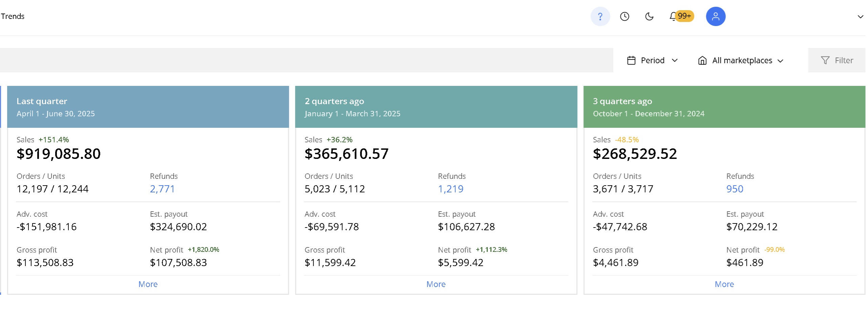
Task: Click More under the 3 quarters ago card
Action: tap(724, 284)
